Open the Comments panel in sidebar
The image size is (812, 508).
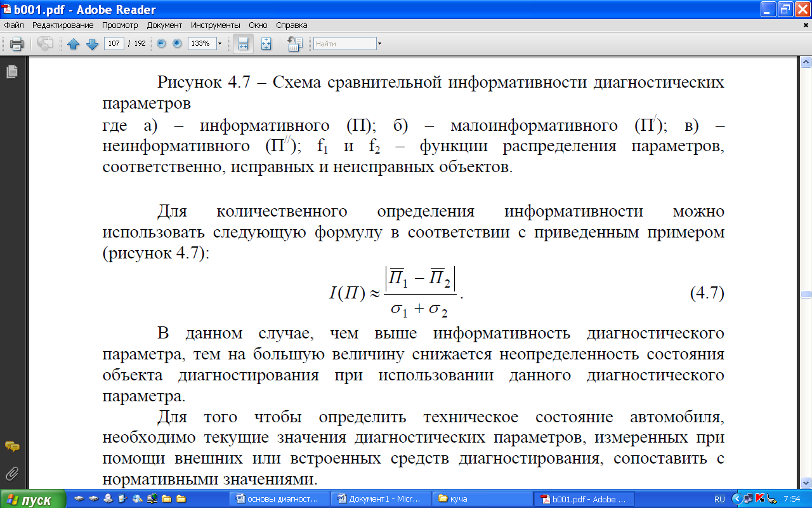click(x=11, y=447)
